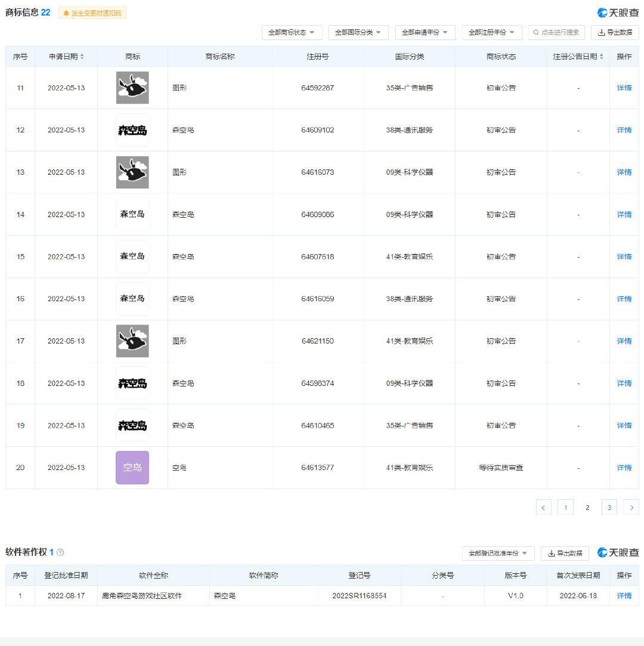644x646 pixels.
Task: Expand the 全部注册年份 filter
Action: (492, 32)
